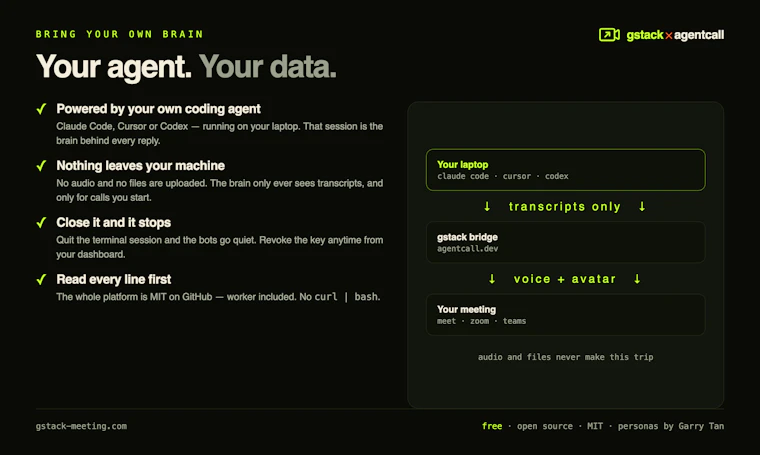Click the down arrow right of transcripts only

pyautogui.click(x=642, y=206)
